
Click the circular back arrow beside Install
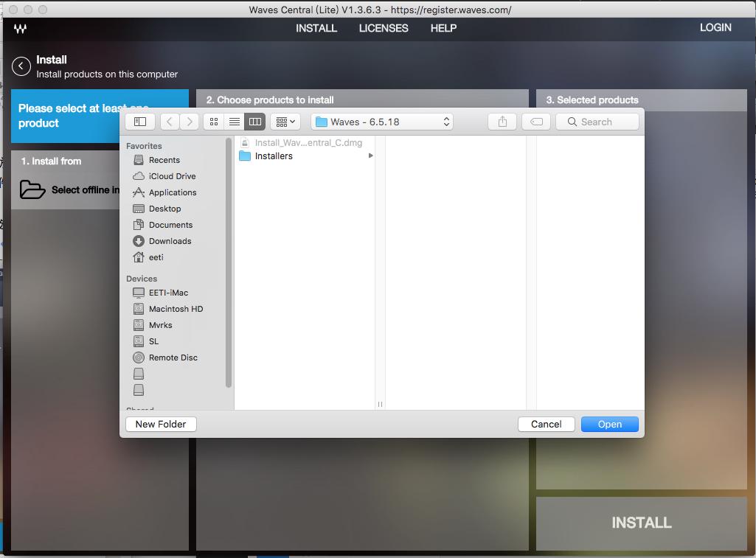21,66
